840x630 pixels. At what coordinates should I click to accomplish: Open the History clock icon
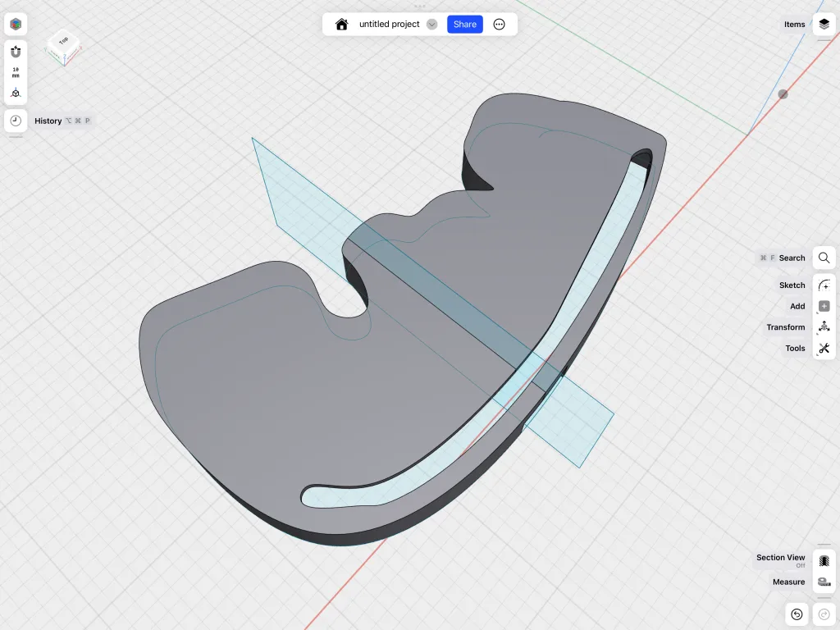point(16,121)
